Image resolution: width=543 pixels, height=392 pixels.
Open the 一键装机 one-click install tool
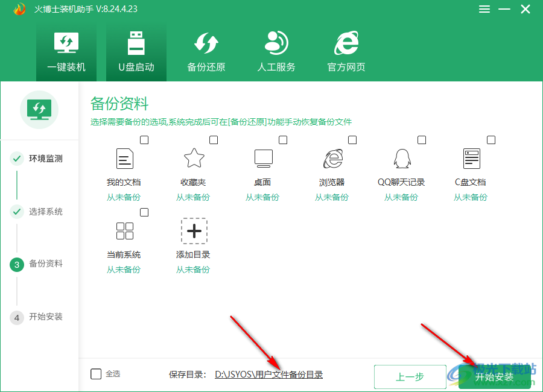(66, 51)
